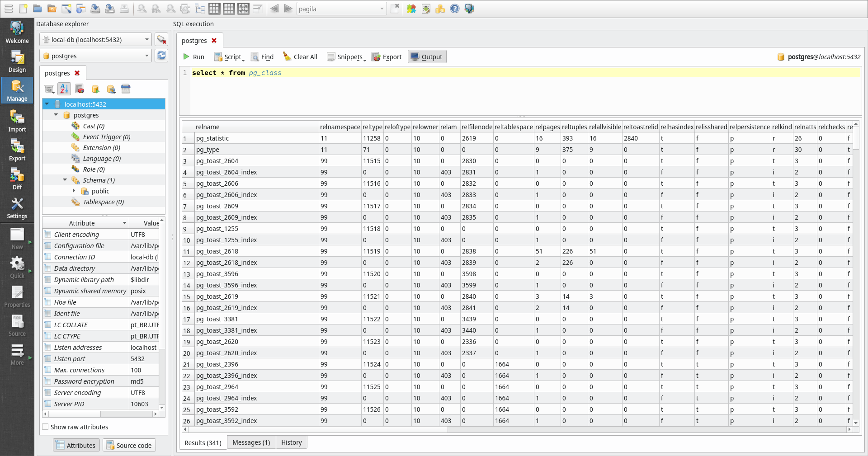Open the Welcome view in sidebar

point(17,33)
